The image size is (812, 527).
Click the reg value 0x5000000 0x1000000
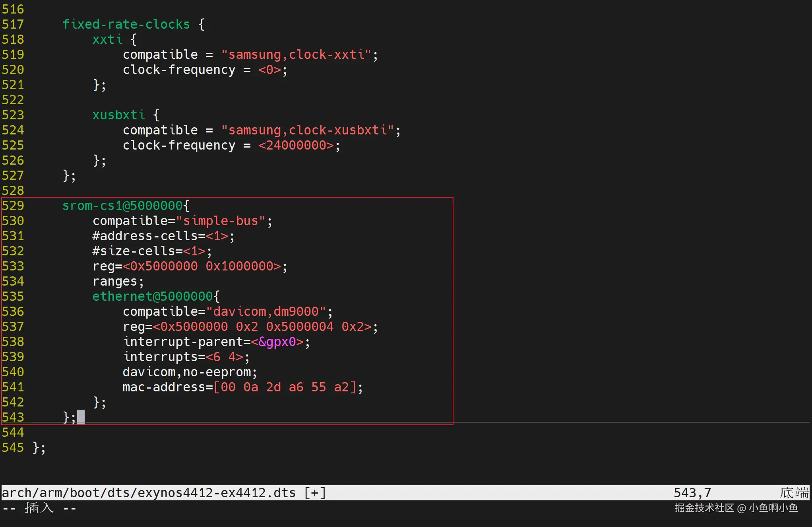(x=202, y=266)
